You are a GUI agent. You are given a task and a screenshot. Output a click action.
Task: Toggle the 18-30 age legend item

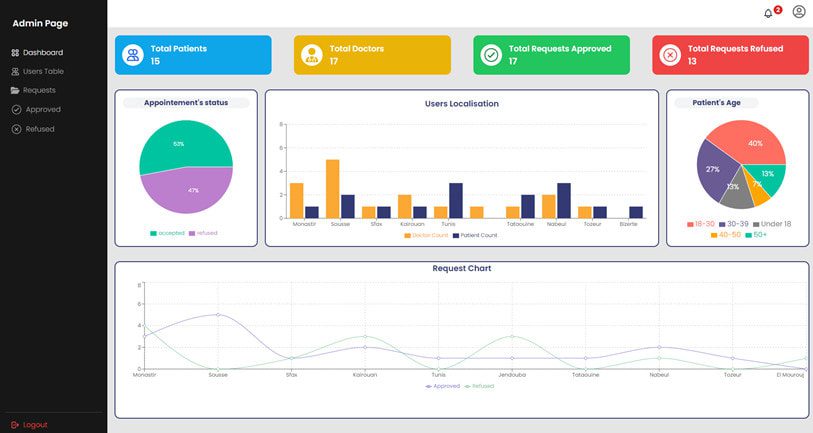(x=700, y=224)
